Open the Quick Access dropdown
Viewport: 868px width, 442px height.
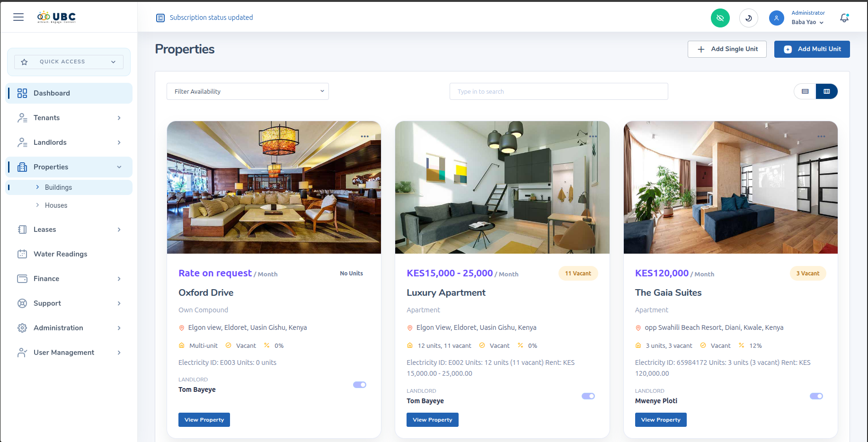coord(68,62)
